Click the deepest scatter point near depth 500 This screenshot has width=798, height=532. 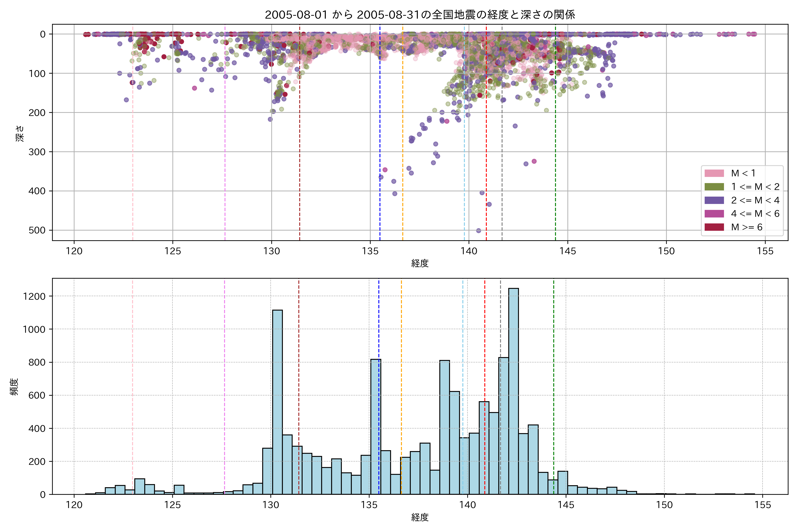click(x=478, y=231)
